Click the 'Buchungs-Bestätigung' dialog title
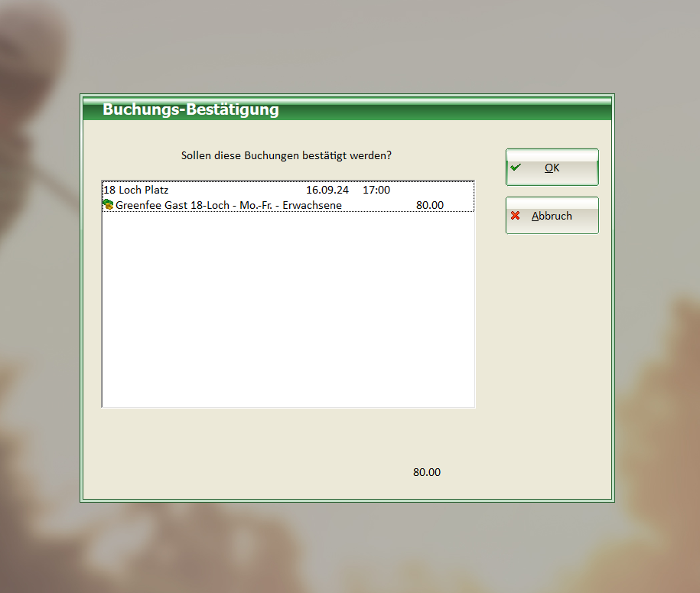Screen dimensions: 700x593 click(190, 109)
